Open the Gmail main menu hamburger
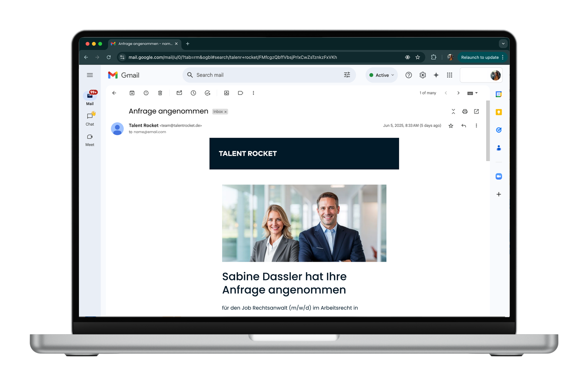The width and height of the screenshot is (588, 386). (x=90, y=75)
